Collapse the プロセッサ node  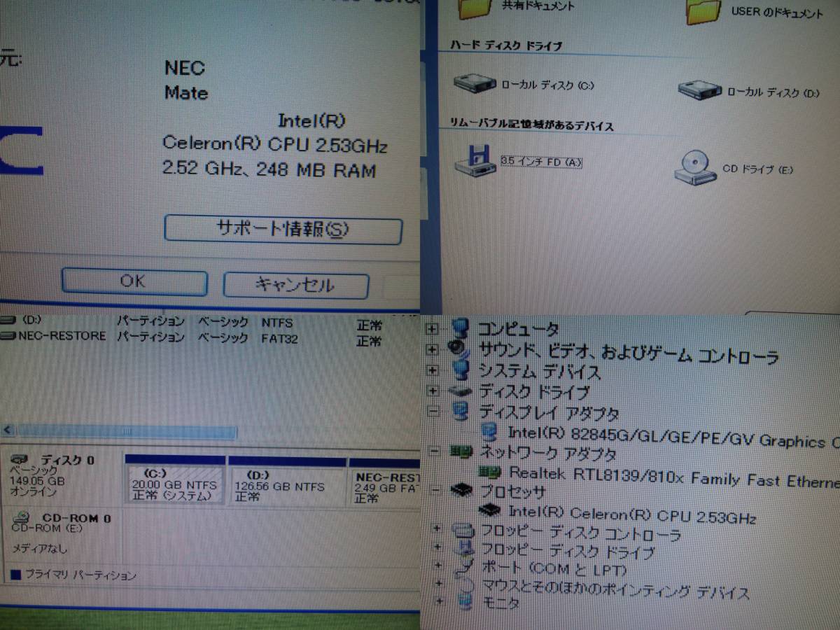(x=436, y=490)
